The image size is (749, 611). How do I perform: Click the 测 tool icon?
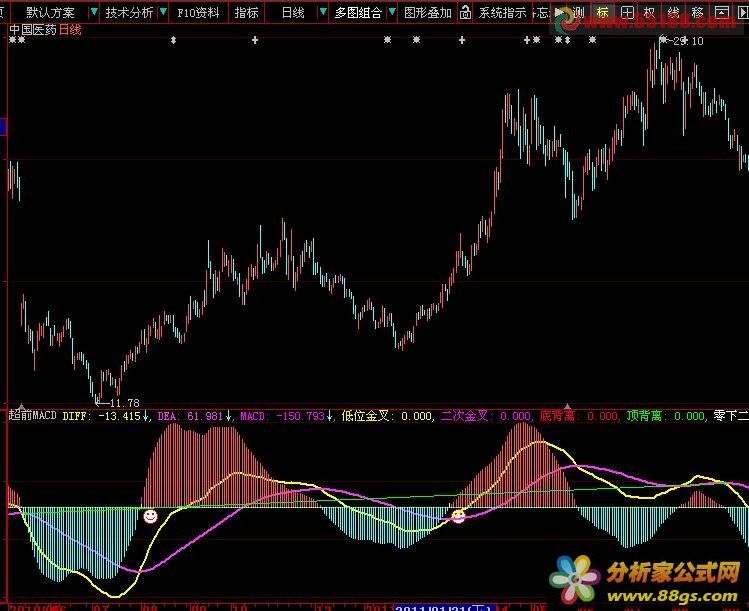578,12
